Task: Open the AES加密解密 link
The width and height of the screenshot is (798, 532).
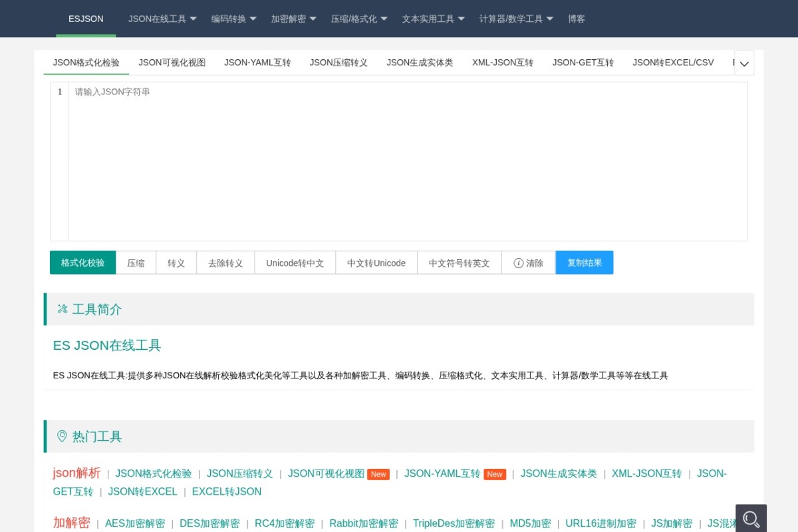Action: [x=135, y=523]
